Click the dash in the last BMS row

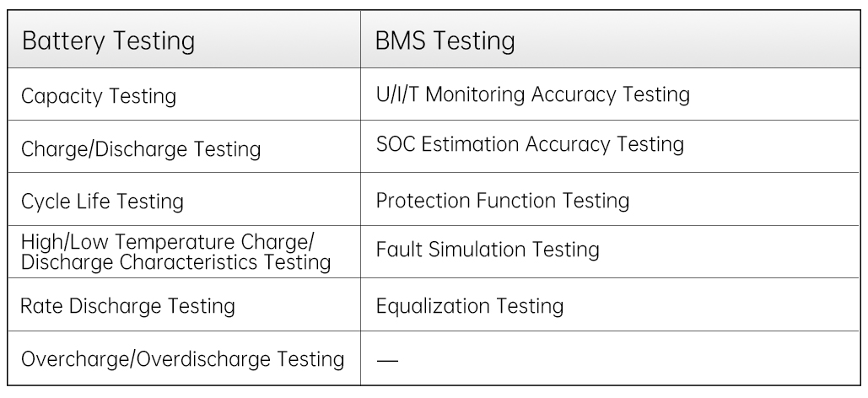[x=387, y=360]
